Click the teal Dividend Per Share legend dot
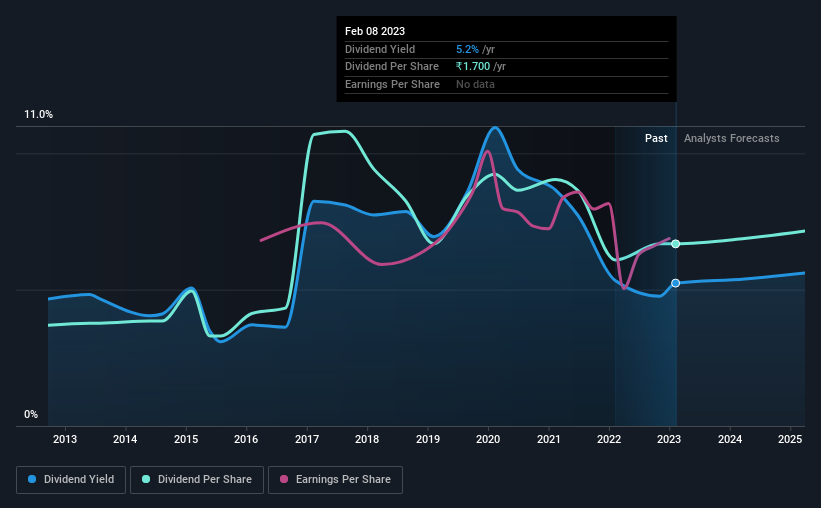Image resolution: width=821 pixels, height=508 pixels. pyautogui.click(x=146, y=479)
